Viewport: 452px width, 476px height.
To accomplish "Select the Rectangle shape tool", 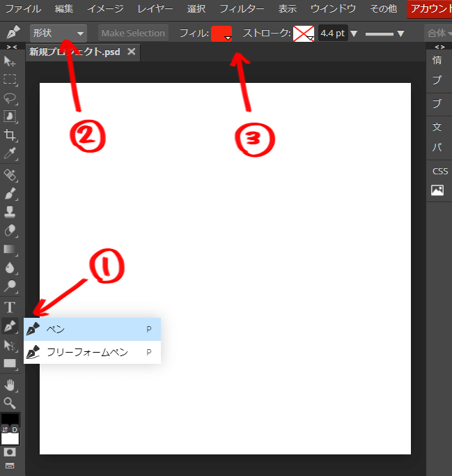I will coord(10,364).
